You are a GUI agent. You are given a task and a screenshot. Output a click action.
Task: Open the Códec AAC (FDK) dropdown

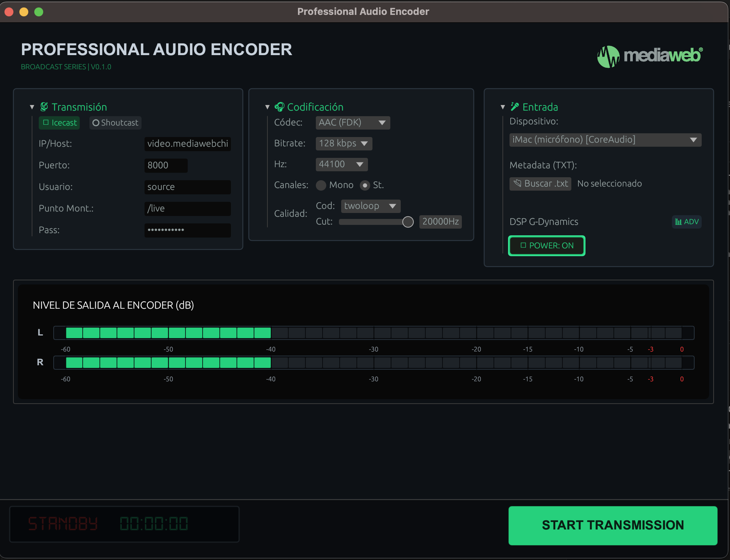(353, 122)
